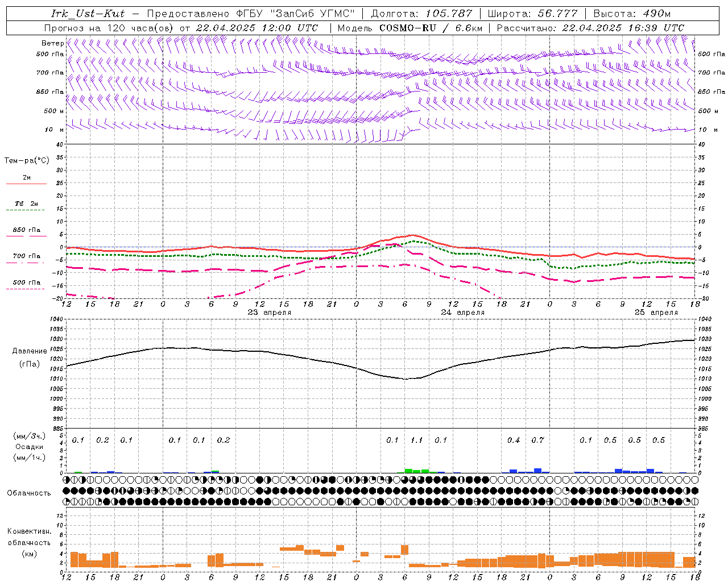Select the Тем-ра(°C) axis label

point(27,161)
